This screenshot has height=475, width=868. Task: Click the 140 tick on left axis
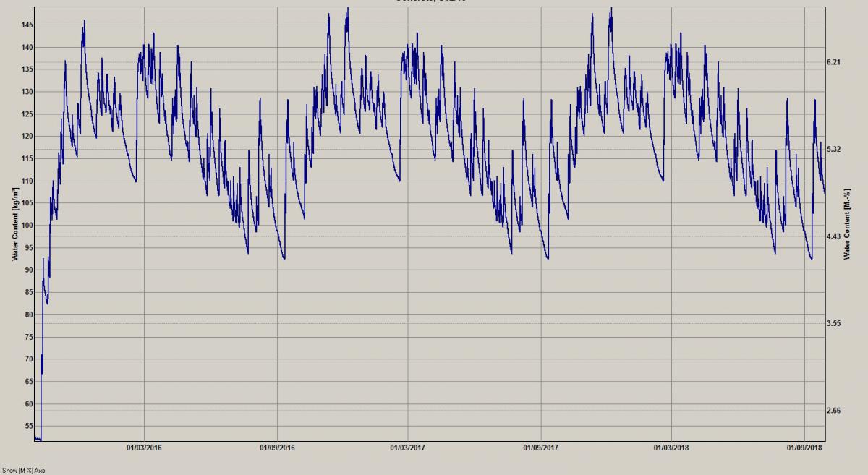(x=28, y=48)
